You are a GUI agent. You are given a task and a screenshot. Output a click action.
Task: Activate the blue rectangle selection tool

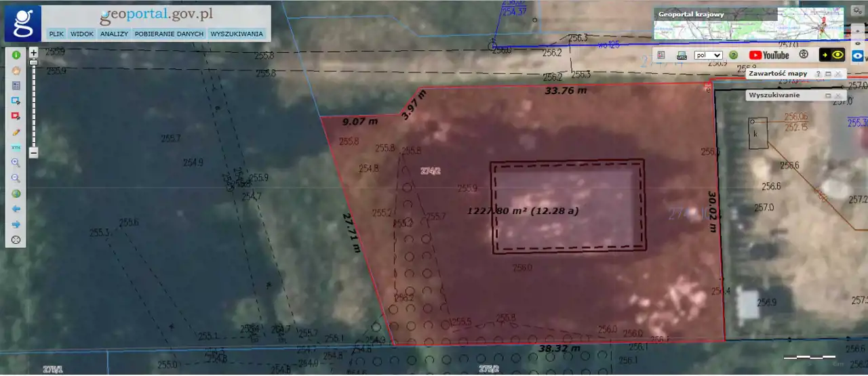[x=16, y=101]
